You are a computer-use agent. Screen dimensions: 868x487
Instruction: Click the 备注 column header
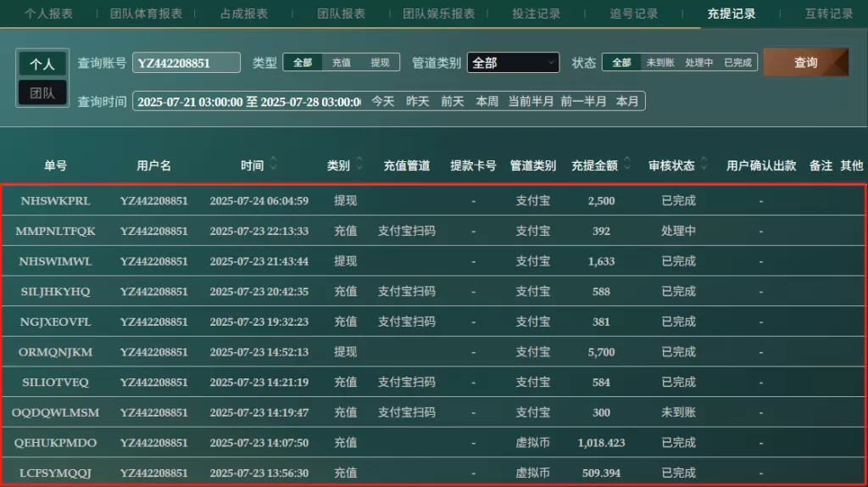tap(821, 165)
